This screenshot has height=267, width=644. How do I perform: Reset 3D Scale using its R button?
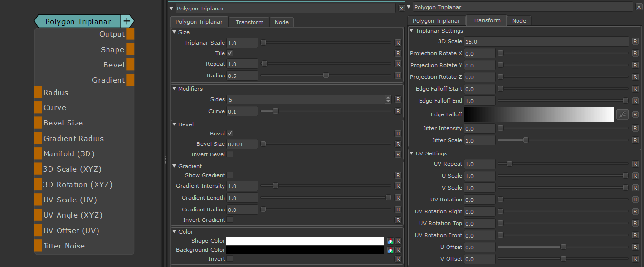(635, 41)
